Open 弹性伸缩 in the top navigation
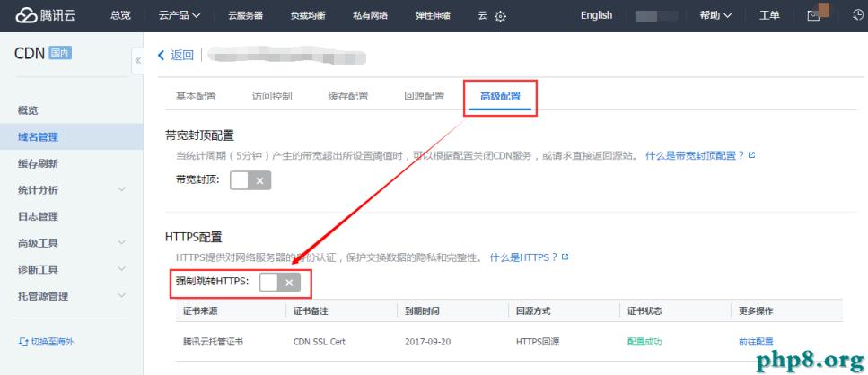Viewport: 868px width, 375px height. tap(433, 15)
